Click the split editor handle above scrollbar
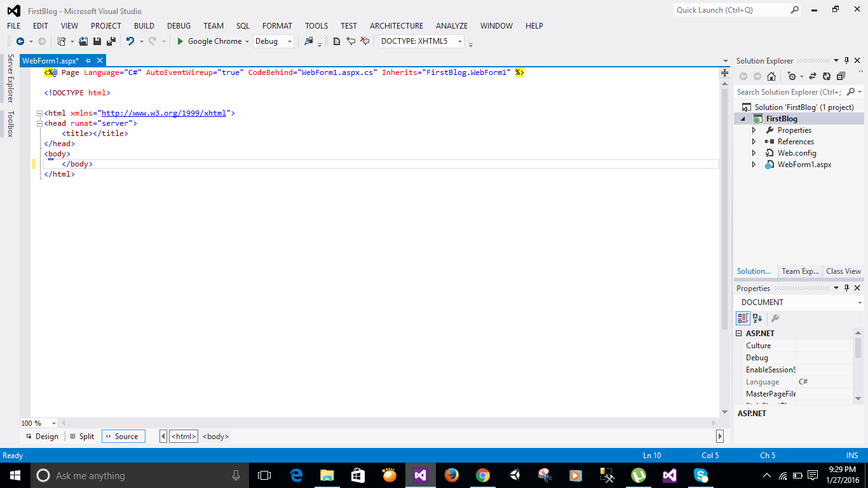The height and width of the screenshot is (488, 868). pos(724,73)
